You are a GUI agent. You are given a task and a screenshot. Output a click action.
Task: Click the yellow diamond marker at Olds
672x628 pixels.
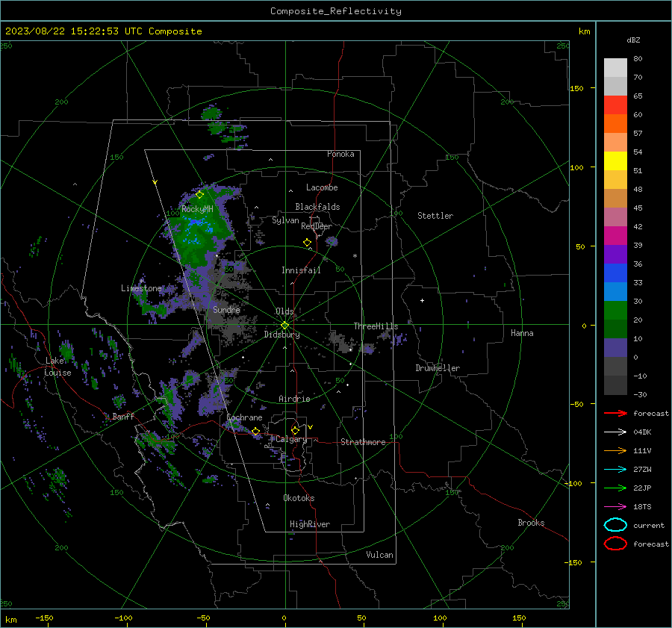tap(284, 326)
